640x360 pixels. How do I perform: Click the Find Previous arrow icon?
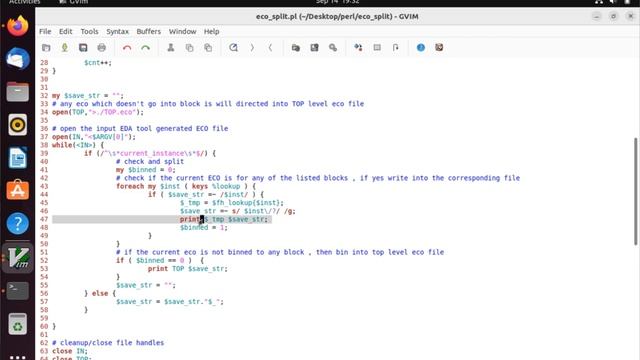270,48
